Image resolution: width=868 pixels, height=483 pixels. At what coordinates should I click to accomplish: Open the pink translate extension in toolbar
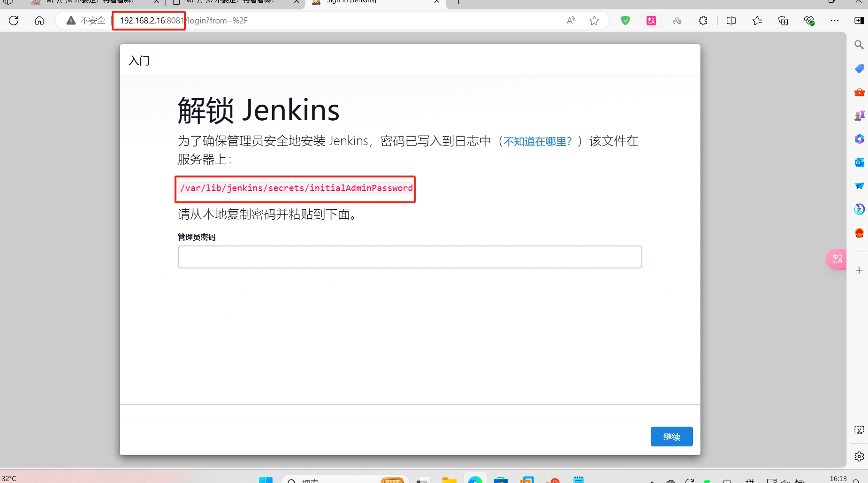[x=651, y=20]
